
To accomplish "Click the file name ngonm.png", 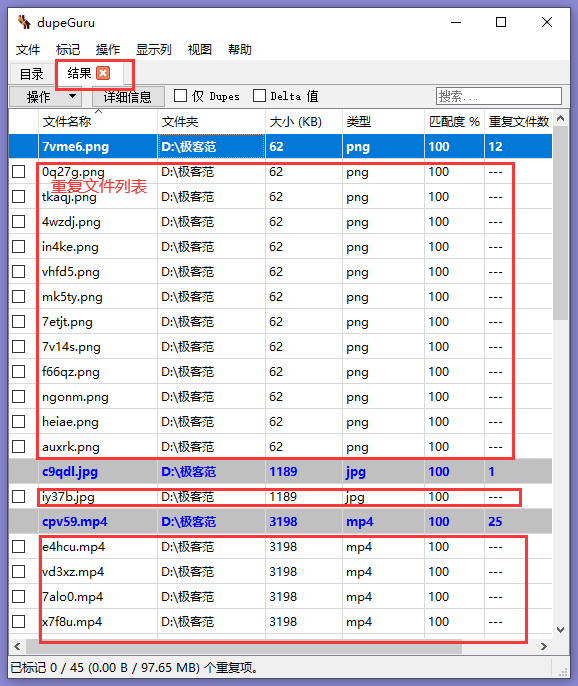I will (75, 397).
